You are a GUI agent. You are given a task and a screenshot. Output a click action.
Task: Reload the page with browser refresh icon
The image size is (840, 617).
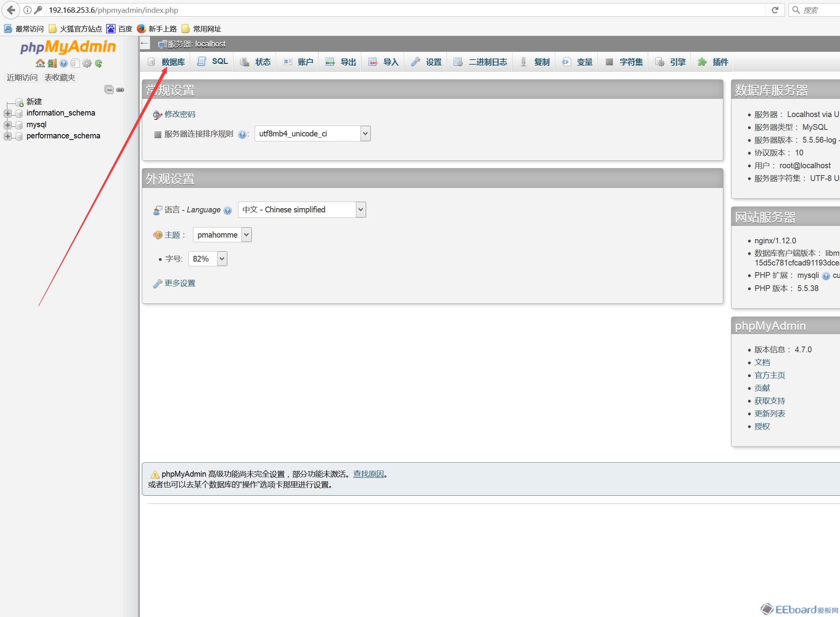(775, 10)
